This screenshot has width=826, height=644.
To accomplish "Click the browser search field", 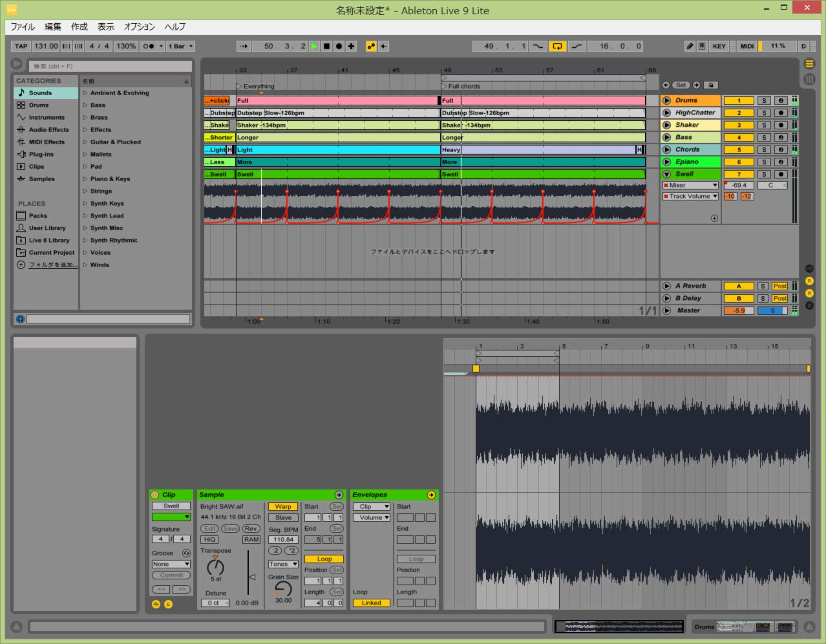I will pos(111,66).
